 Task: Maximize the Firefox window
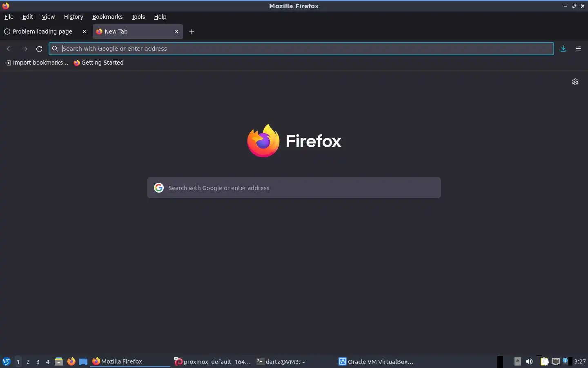574,6
